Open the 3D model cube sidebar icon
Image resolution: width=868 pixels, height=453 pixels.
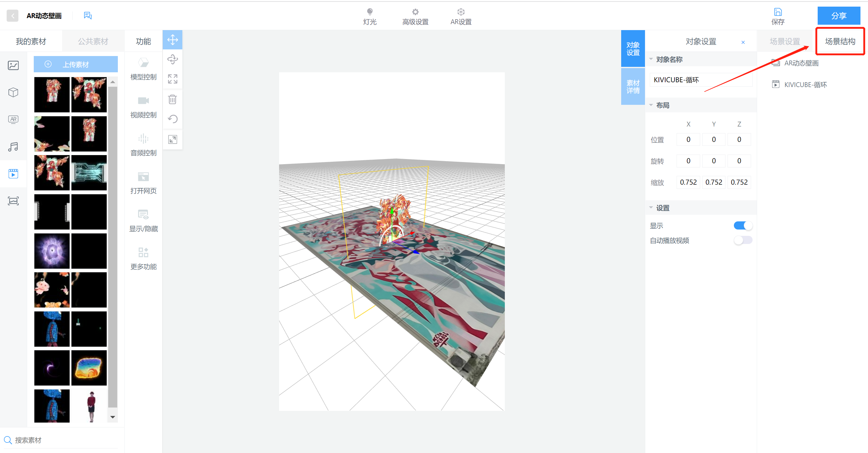pos(13,92)
